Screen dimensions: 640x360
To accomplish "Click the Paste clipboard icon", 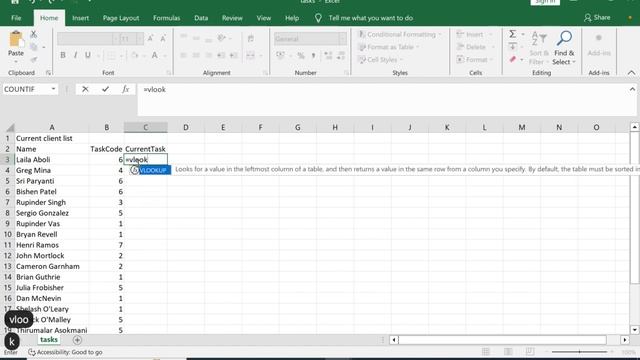I will 16,39.
